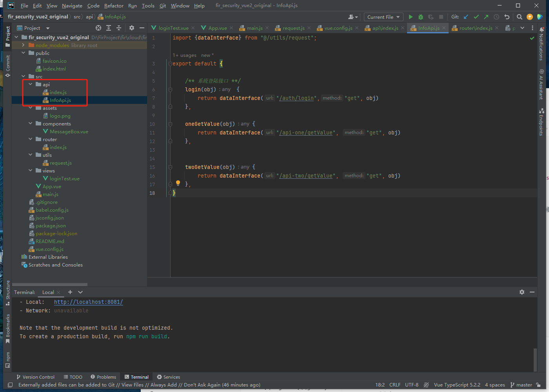The height and width of the screenshot is (392, 549).
Task: Click the 4 spaces indent setting
Action: [495, 385]
